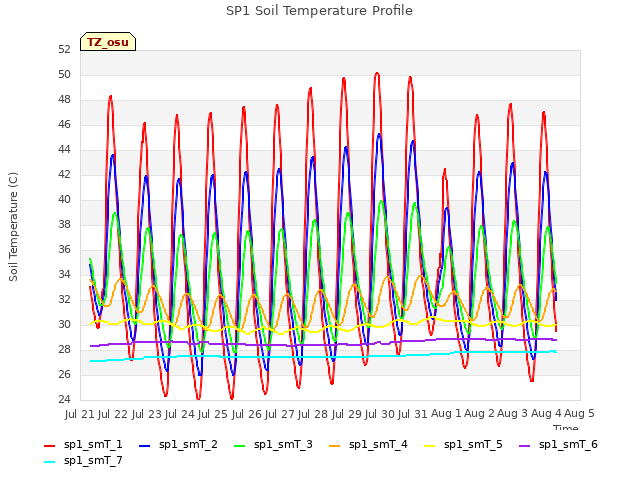640x480 pixels.
Task: Click the Aug 2 x-axis tick label
Action: 480,414
